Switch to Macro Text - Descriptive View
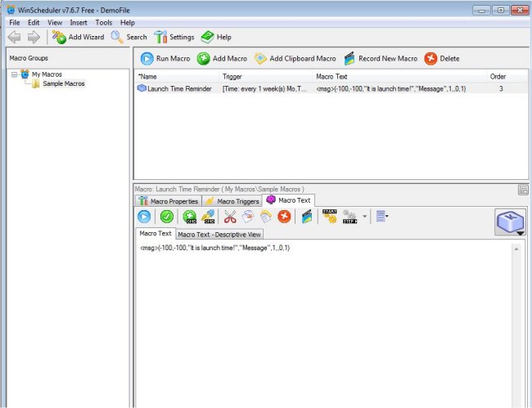The height and width of the screenshot is (408, 532). (x=219, y=235)
